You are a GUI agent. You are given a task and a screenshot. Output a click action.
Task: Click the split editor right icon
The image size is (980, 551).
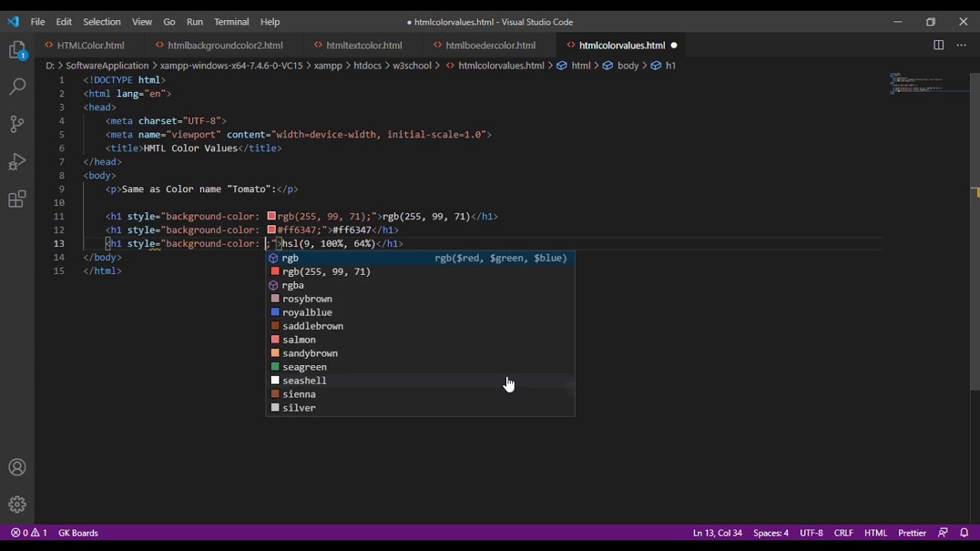[939, 45]
